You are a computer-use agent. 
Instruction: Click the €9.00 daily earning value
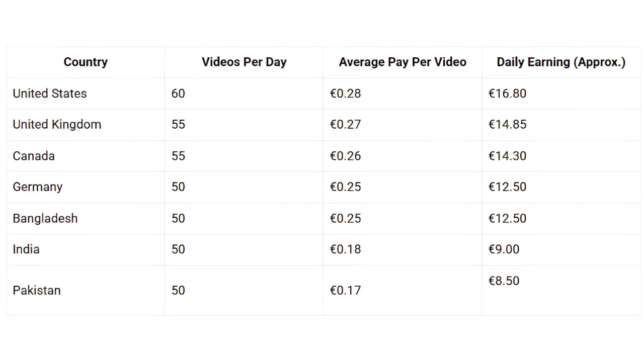point(504,249)
